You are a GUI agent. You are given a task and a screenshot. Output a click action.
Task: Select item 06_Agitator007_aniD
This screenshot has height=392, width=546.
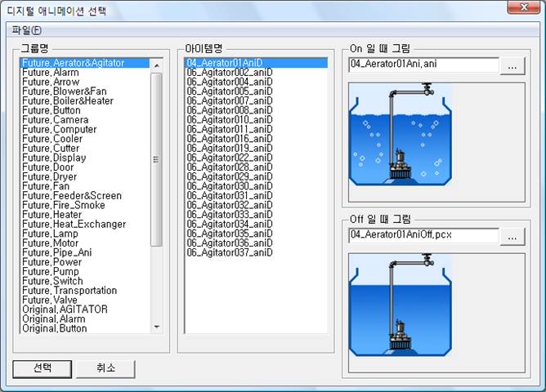point(256,101)
